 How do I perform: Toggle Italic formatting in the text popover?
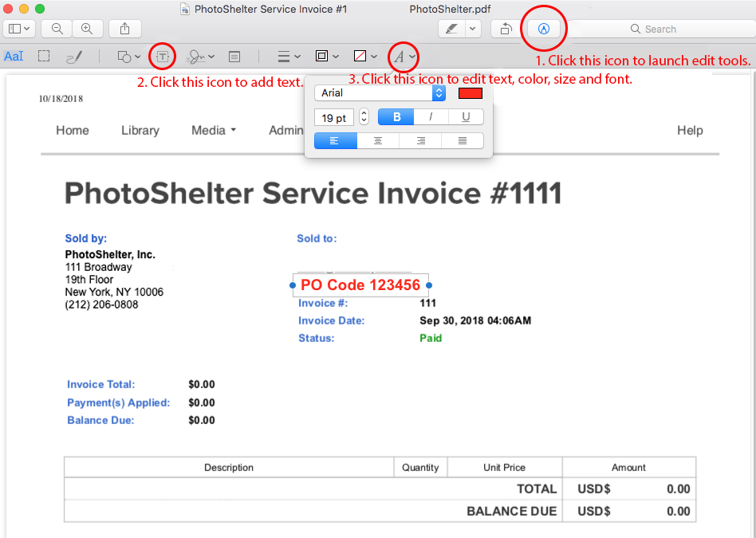coord(431,117)
